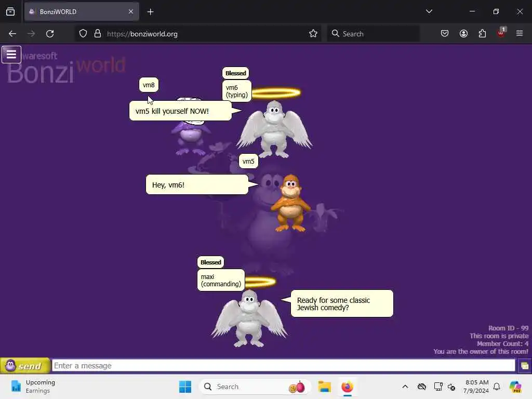Click the 'Hey, vm6!' speech bubble

point(197,185)
